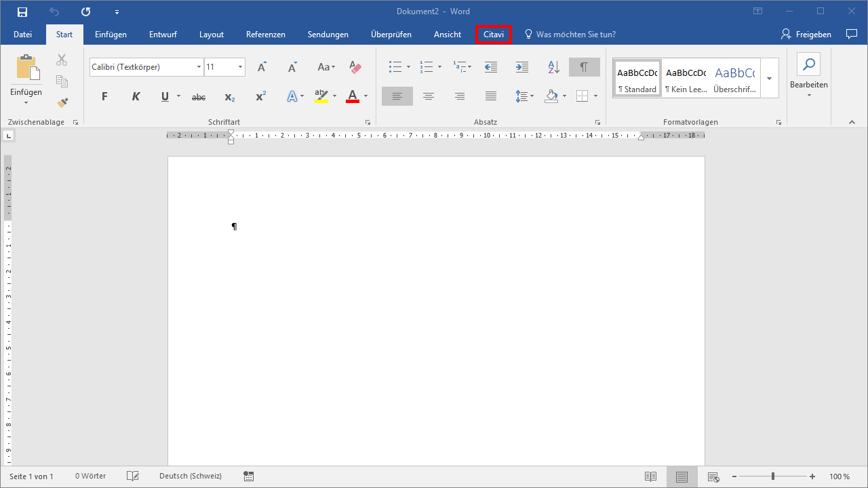Click the sort A-Z icon
The image size is (868, 488).
(553, 66)
